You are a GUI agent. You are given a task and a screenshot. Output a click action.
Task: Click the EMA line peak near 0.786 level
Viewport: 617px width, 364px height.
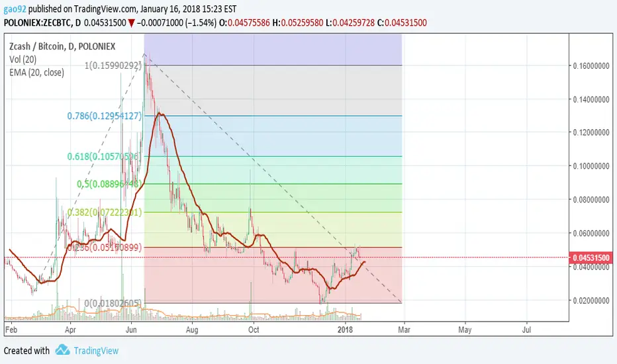pyautogui.click(x=160, y=114)
